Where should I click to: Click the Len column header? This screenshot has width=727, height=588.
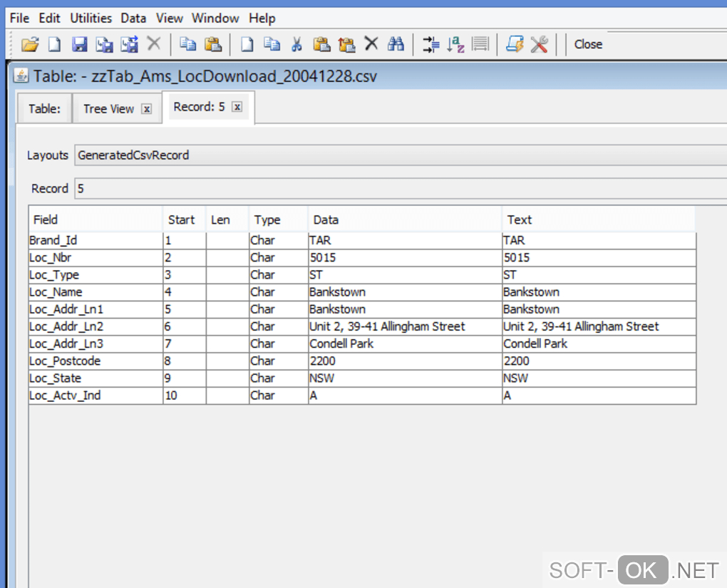click(x=227, y=220)
